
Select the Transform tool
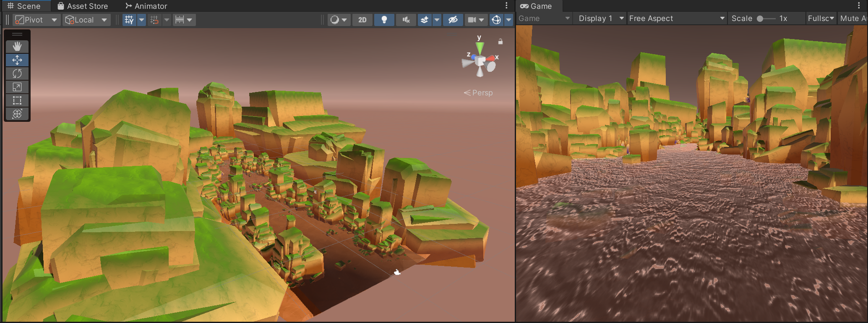coord(17,114)
